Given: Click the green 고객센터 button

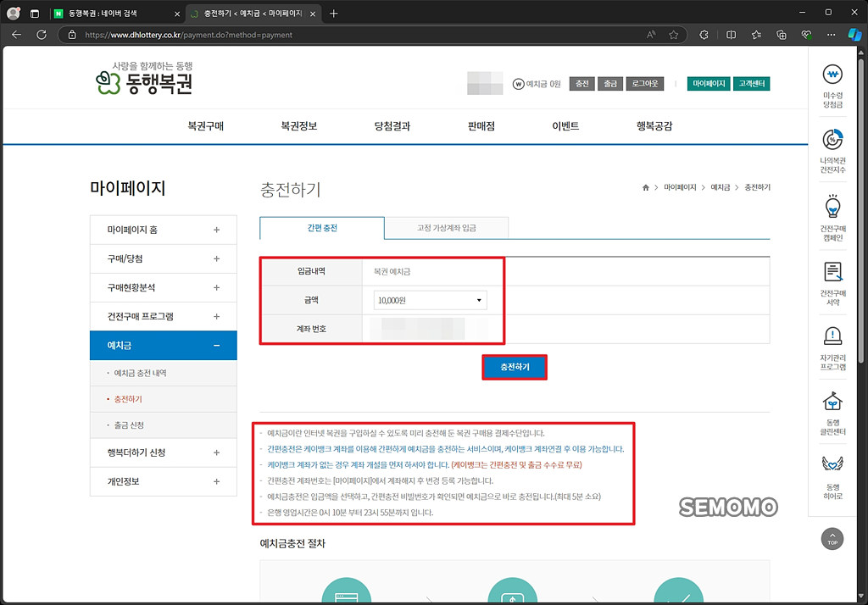Looking at the screenshot, I should click(752, 84).
